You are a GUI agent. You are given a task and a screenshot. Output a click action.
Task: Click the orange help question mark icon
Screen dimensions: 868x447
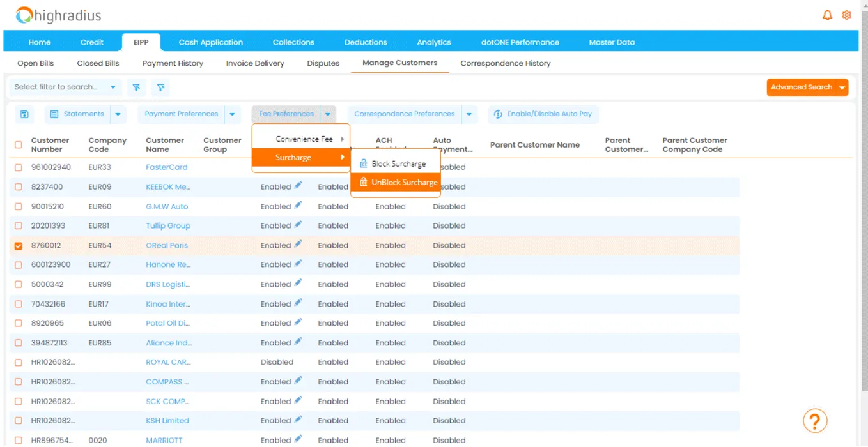point(815,421)
